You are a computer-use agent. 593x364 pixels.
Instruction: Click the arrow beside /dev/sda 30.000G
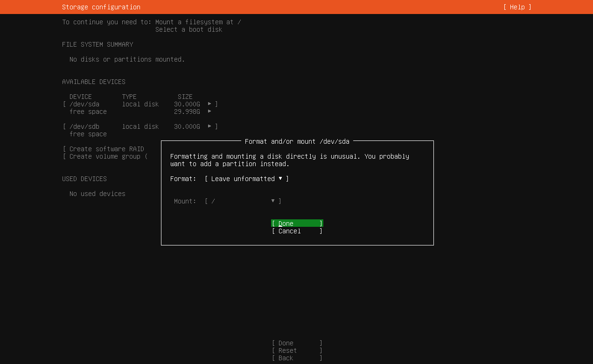(x=209, y=104)
